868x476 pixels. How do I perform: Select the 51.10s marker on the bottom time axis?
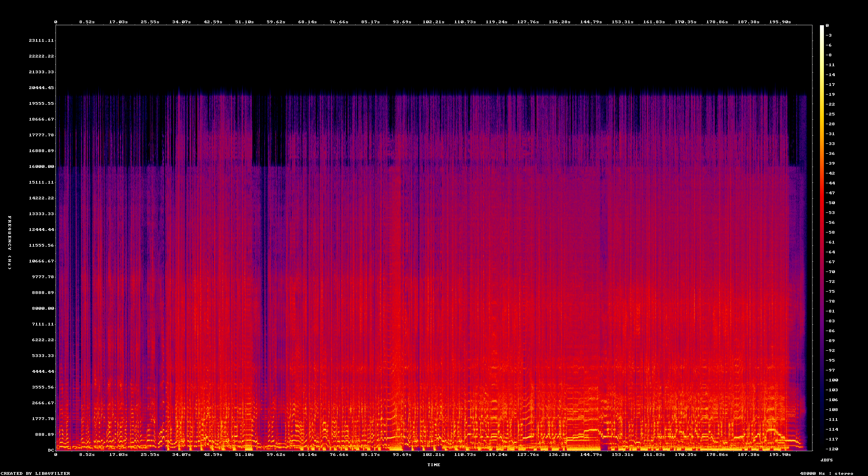pyautogui.click(x=244, y=454)
